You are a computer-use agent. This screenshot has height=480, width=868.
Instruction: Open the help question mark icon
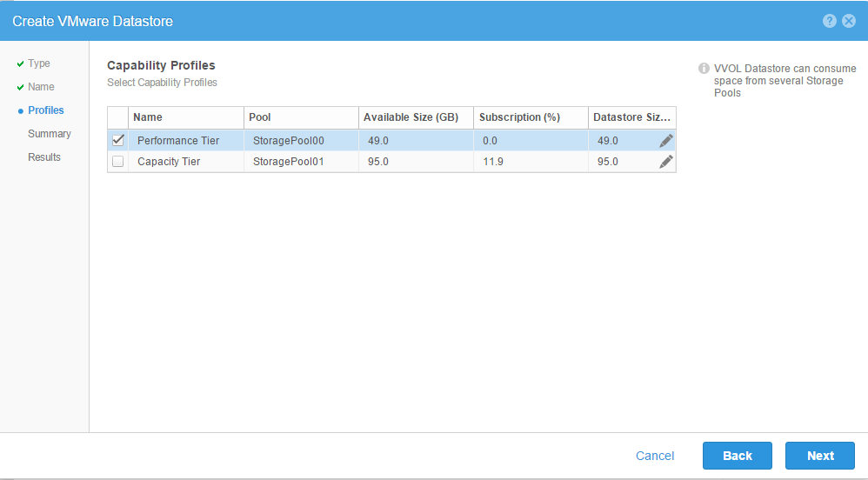tap(829, 21)
